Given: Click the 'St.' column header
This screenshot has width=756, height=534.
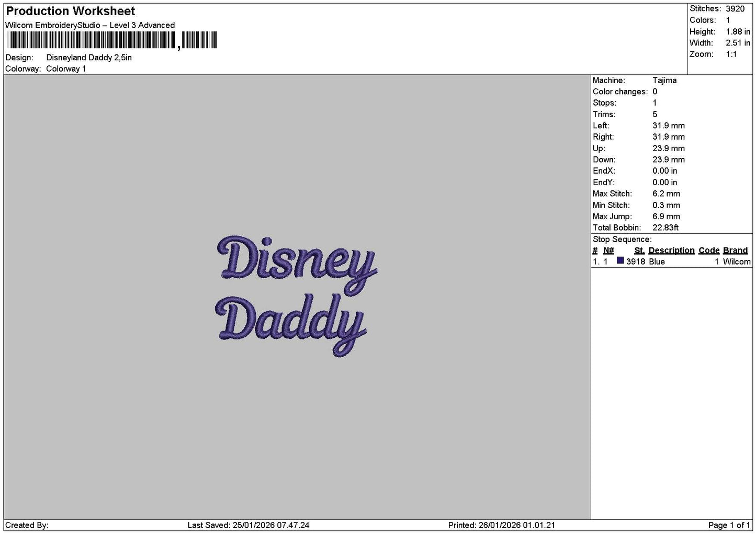Looking at the screenshot, I should click(639, 251).
